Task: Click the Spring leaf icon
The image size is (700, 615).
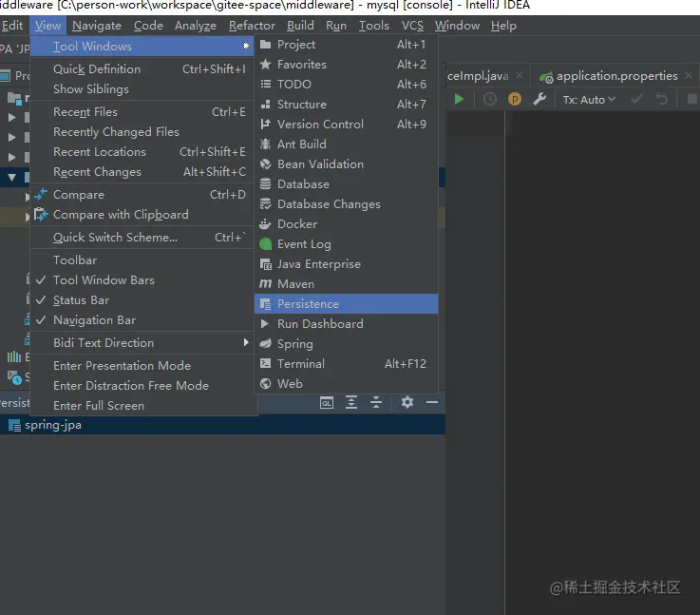Action: 265,344
